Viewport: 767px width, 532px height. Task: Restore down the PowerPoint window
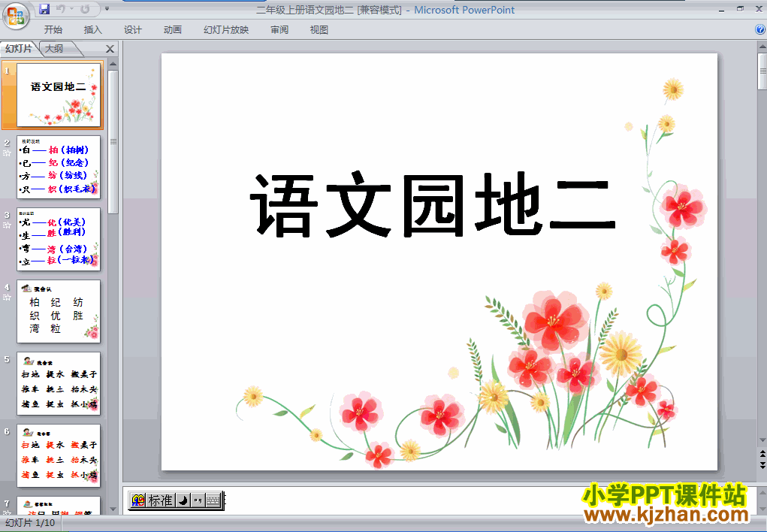[x=740, y=9]
